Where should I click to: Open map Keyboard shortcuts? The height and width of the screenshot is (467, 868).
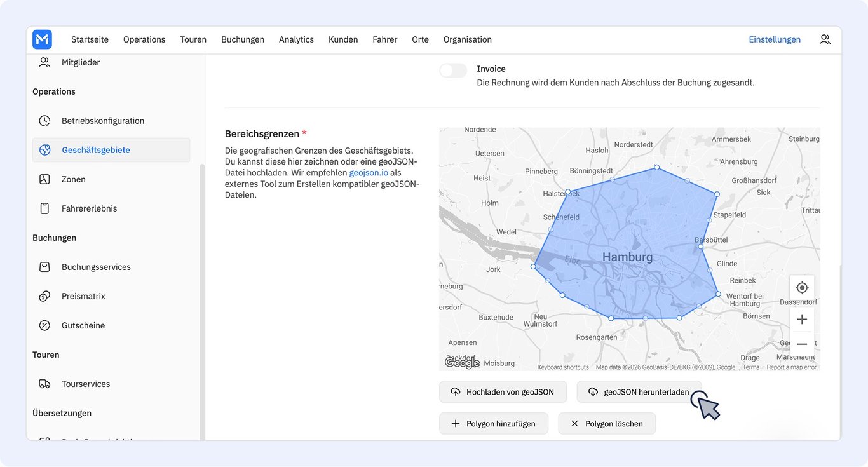pyautogui.click(x=563, y=367)
